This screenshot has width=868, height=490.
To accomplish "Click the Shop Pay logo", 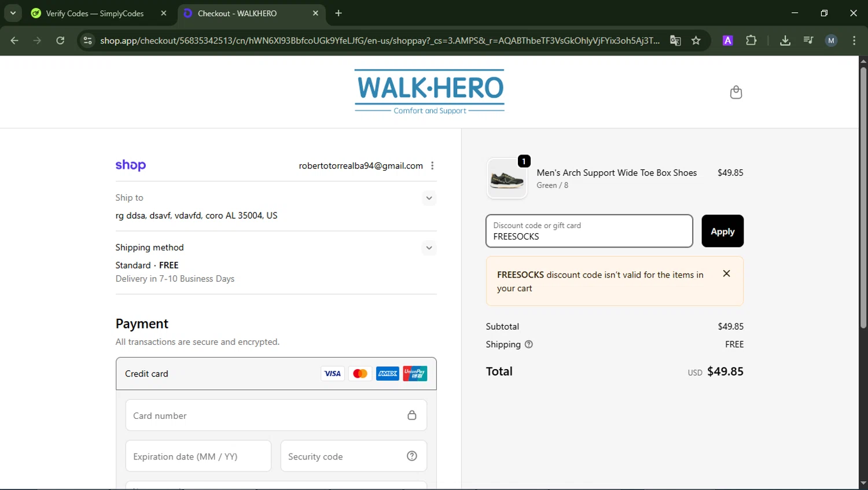I will tap(131, 165).
